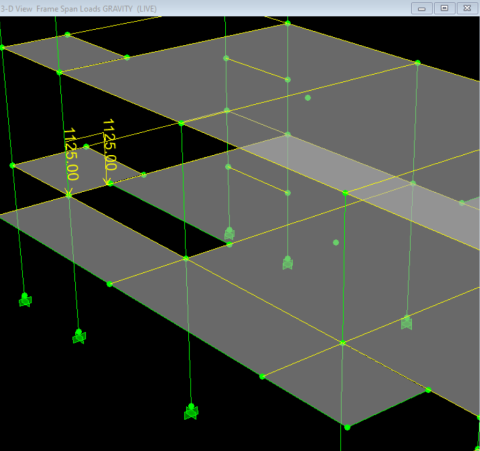Minimize the 3-D View window
This screenshot has width=480, height=451.
[422, 8]
